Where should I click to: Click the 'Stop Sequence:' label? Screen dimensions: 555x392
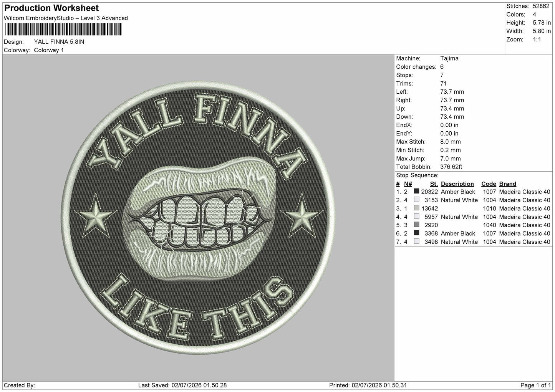417,175
